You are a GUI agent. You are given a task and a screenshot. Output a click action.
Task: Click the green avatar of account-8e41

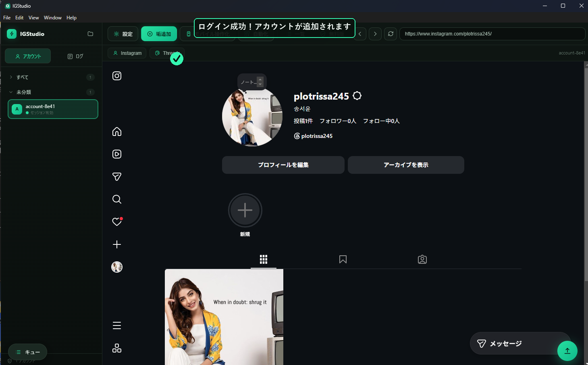tap(17, 109)
